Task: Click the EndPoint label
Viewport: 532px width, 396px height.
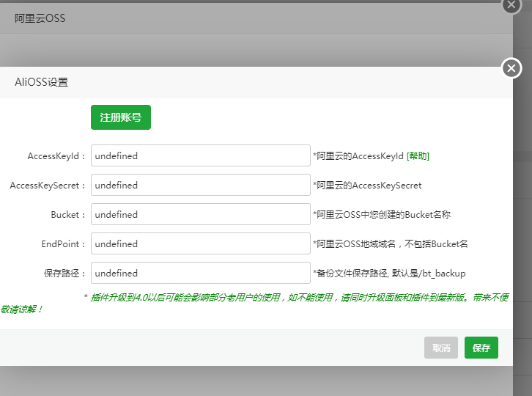Action: (63, 244)
